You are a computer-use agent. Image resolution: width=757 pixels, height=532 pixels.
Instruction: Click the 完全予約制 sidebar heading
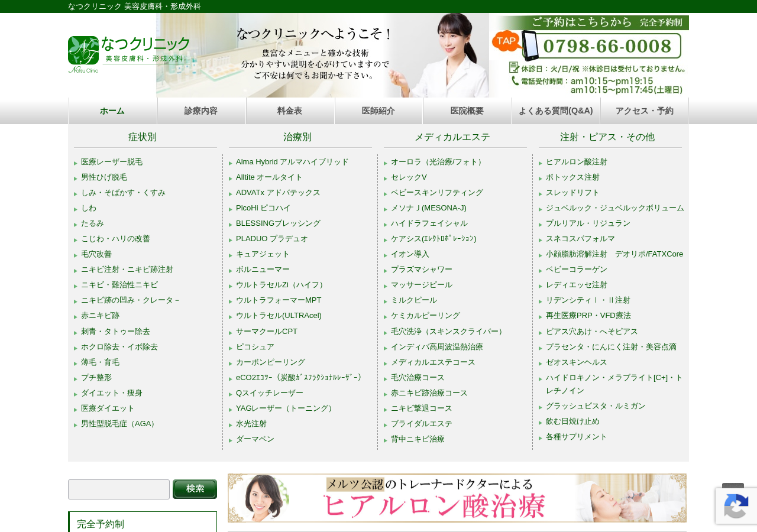[101, 524]
